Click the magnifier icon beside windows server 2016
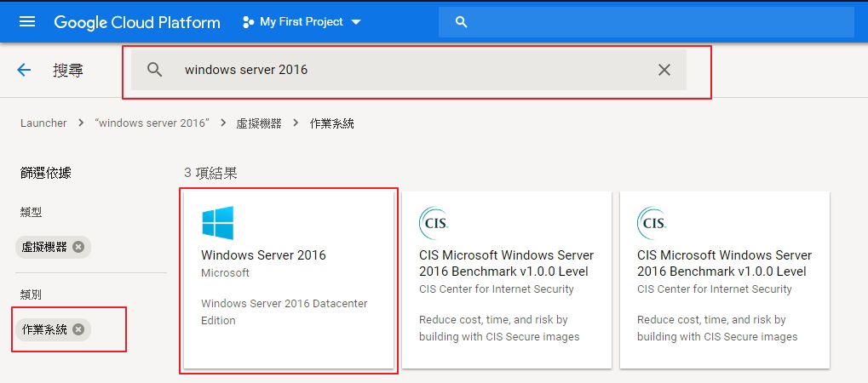The width and height of the screenshot is (868, 383). (154, 70)
